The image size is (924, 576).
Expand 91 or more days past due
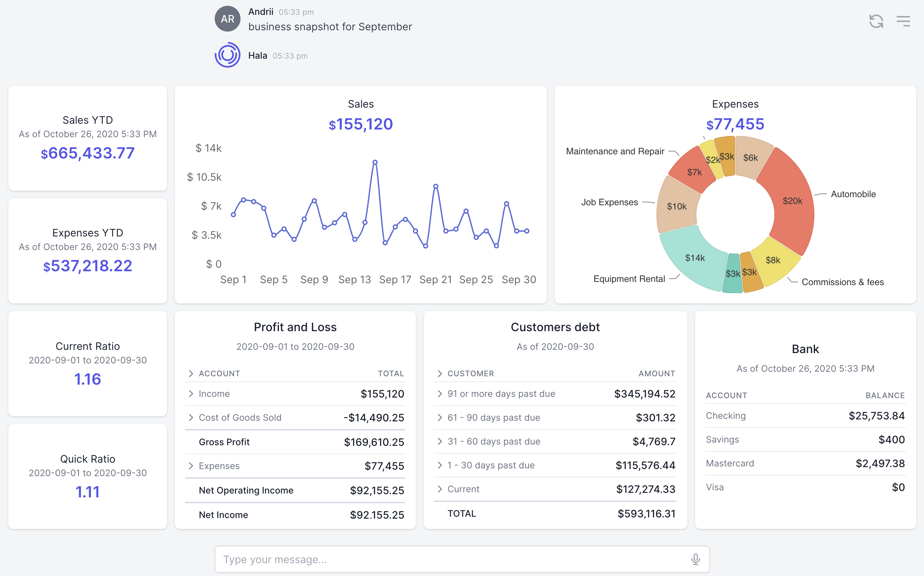pos(439,394)
